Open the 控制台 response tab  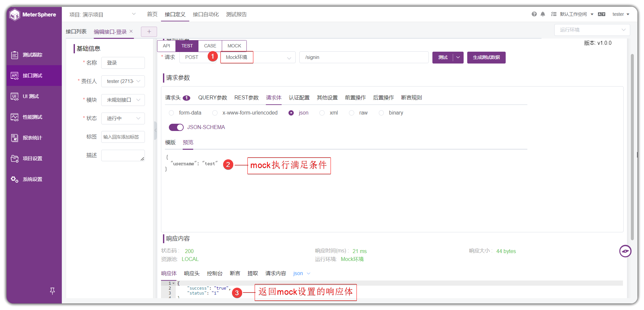[215, 273]
